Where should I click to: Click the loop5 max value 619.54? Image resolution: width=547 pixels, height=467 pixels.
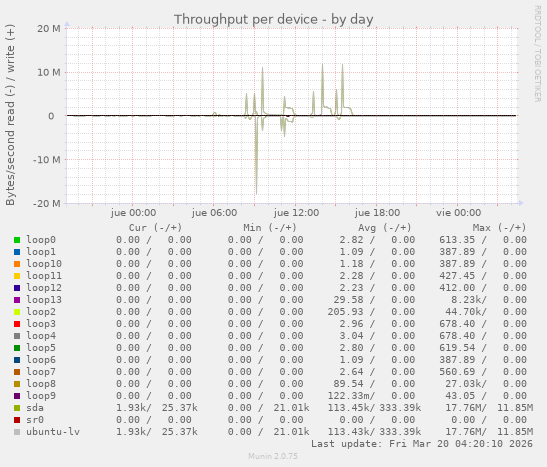[457, 348]
